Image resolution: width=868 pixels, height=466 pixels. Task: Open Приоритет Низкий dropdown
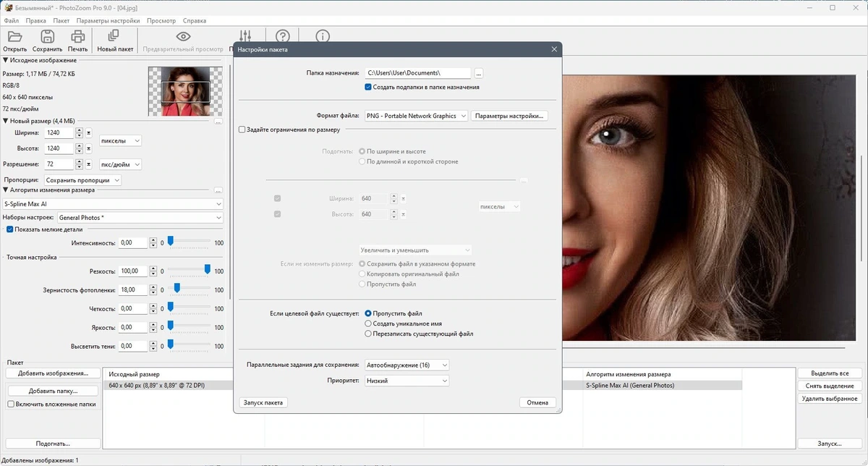click(x=407, y=381)
